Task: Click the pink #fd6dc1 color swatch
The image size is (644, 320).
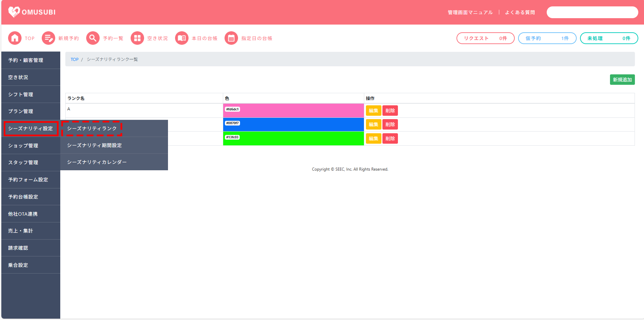Action: point(293,111)
